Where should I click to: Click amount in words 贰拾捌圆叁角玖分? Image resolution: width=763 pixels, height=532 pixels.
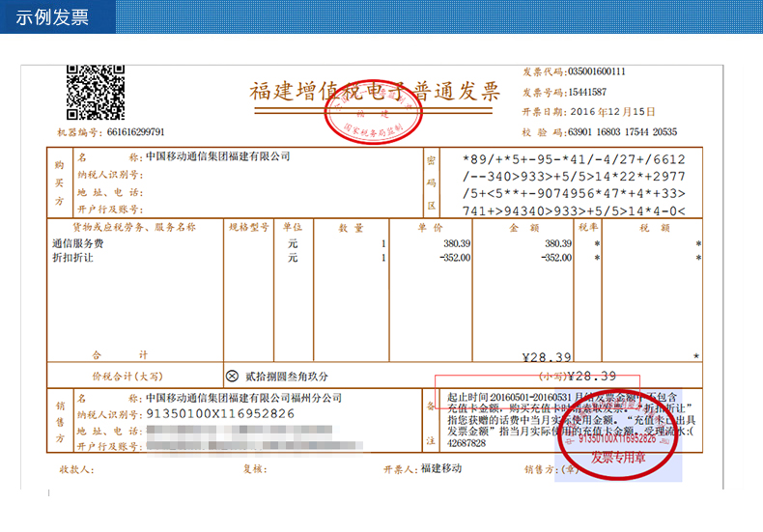pos(287,377)
